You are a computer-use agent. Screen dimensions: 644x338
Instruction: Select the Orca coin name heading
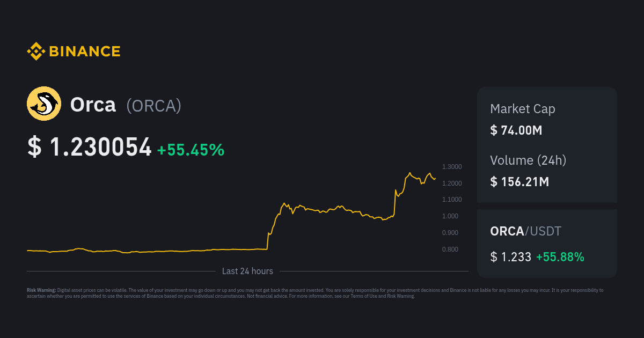click(x=93, y=105)
